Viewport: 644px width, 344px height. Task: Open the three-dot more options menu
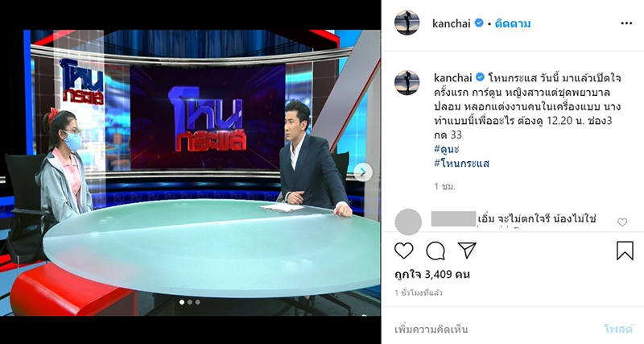point(626,23)
